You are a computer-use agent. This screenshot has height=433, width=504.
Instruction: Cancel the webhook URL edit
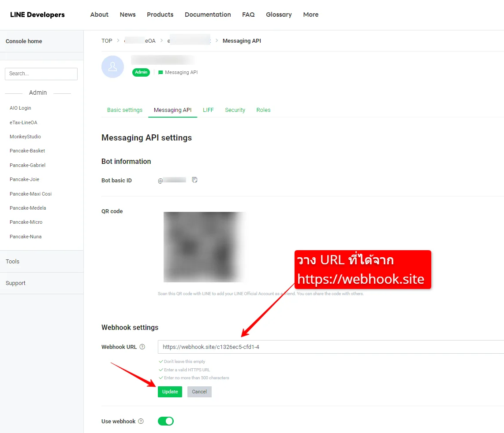(x=199, y=392)
